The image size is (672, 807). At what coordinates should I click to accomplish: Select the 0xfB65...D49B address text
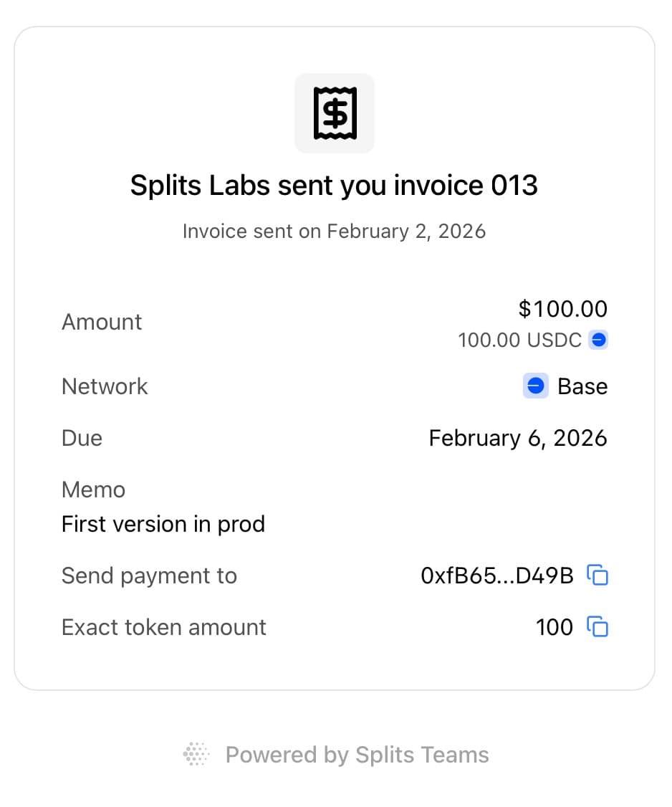497,576
